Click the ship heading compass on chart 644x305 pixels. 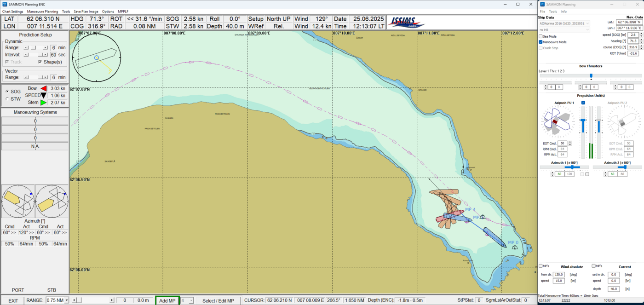click(x=97, y=58)
